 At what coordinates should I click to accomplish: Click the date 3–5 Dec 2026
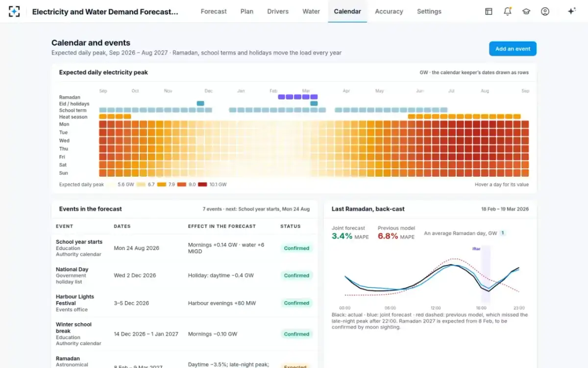coord(131,303)
